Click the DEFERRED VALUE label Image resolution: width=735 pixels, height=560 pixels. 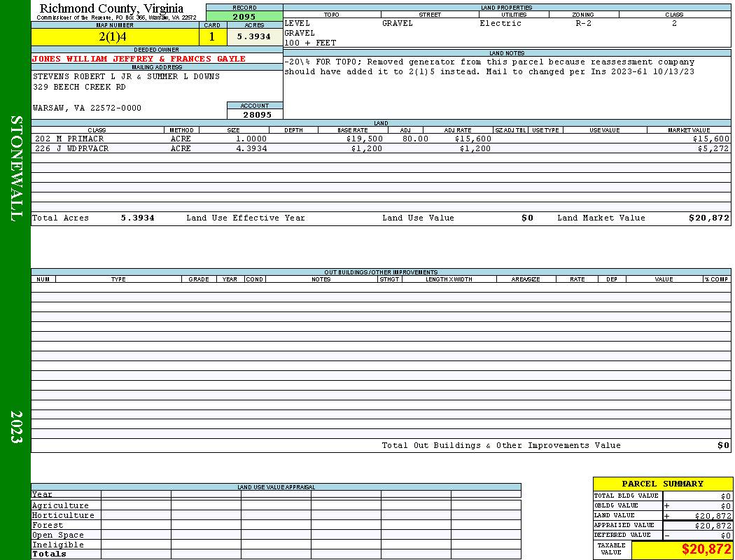(622, 535)
